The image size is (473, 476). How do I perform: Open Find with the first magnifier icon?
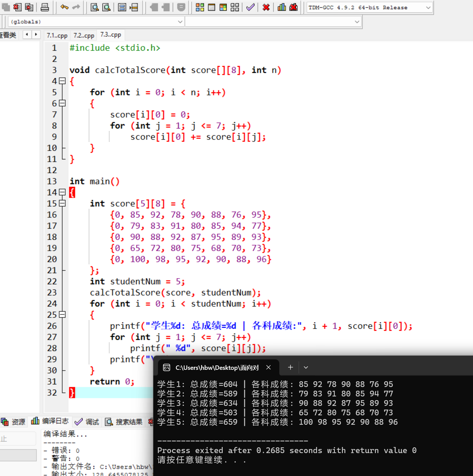tap(95, 7)
